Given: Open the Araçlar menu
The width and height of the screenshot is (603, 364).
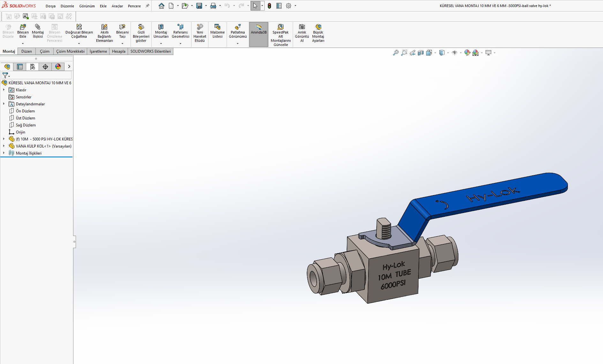Looking at the screenshot, I should pyautogui.click(x=117, y=6).
